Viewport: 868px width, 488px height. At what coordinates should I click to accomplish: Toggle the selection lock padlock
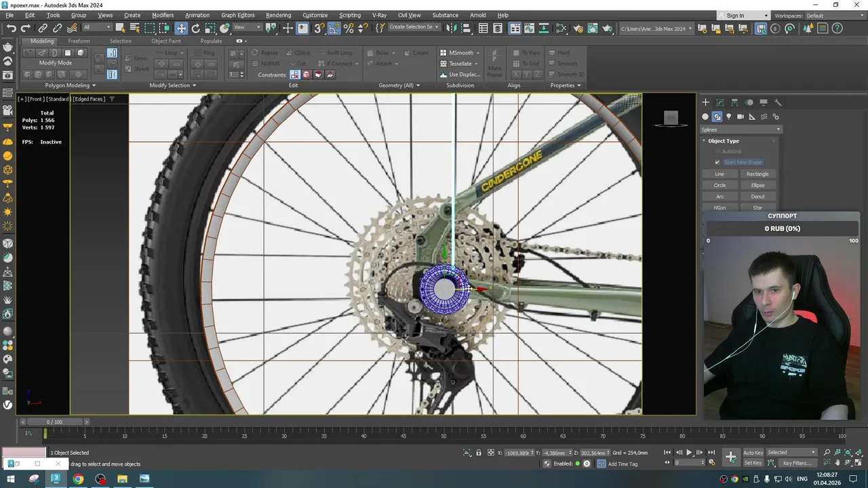479,453
